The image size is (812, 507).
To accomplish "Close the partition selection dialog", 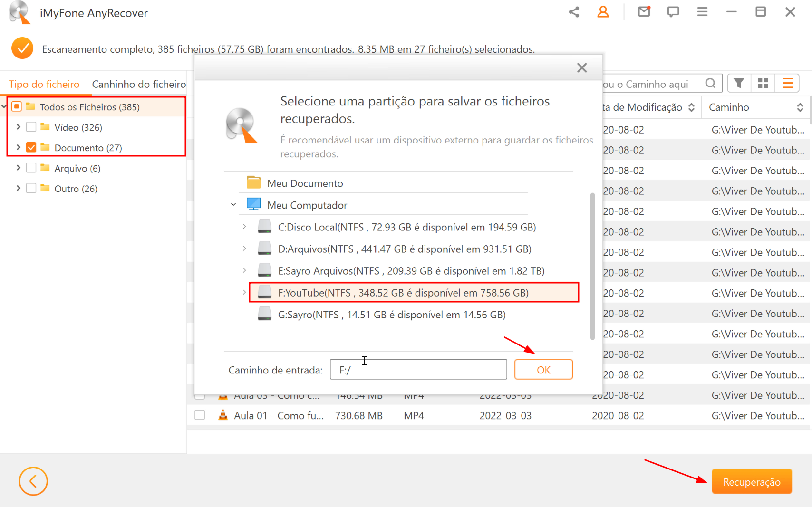I will pos(582,67).
